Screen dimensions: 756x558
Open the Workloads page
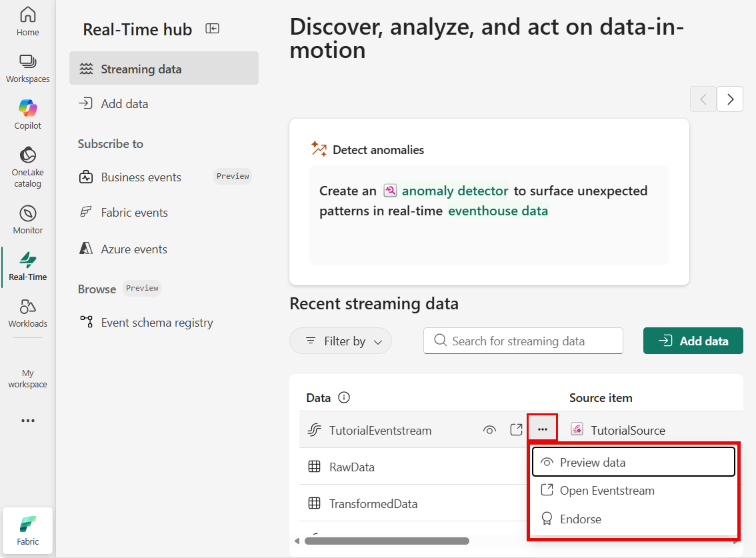(x=27, y=313)
